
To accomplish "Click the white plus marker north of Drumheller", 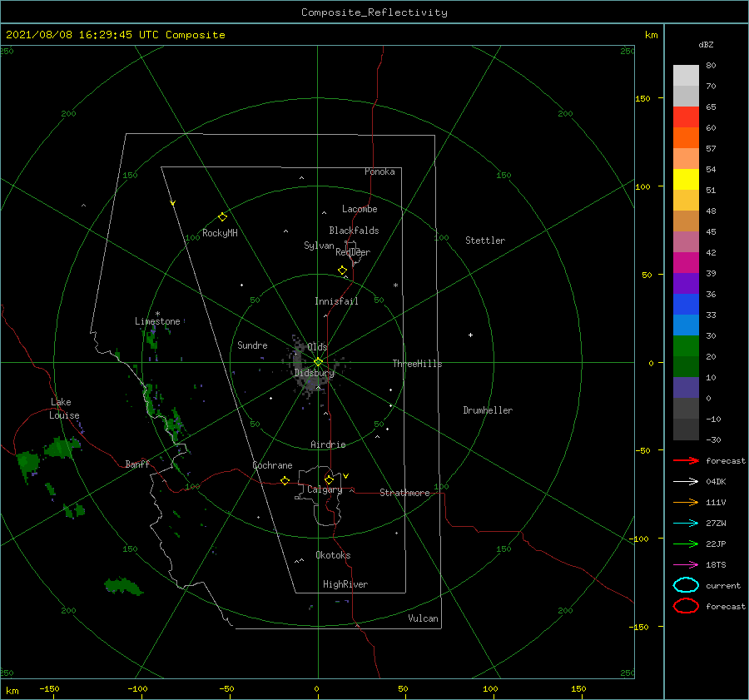I will 470,335.
